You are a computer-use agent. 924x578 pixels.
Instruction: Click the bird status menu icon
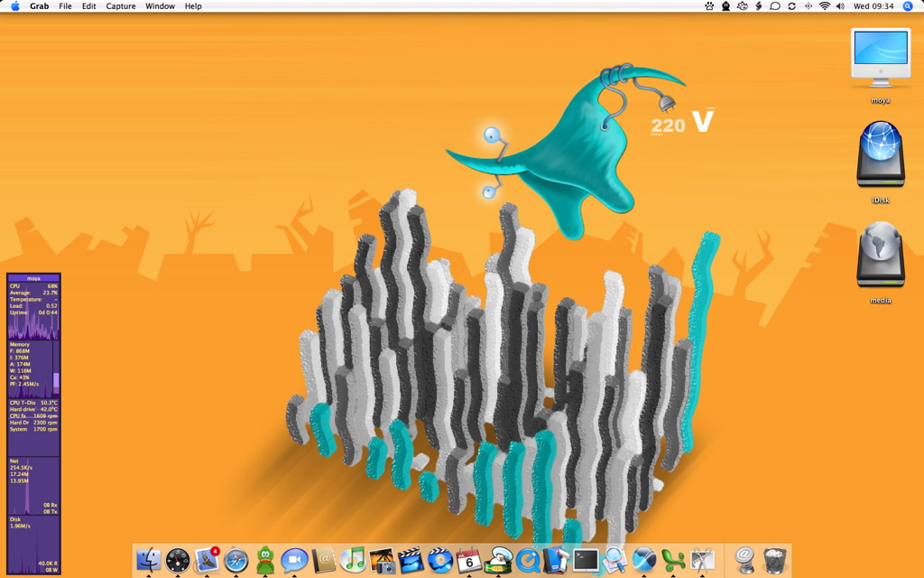tap(743, 6)
